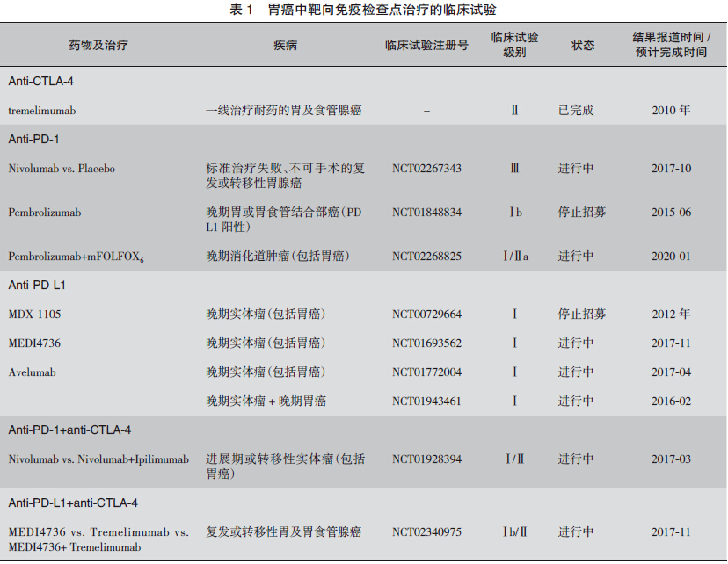The image size is (728, 564).
Task: Click the standalone drug name MEDI4736
Action: click(x=34, y=343)
